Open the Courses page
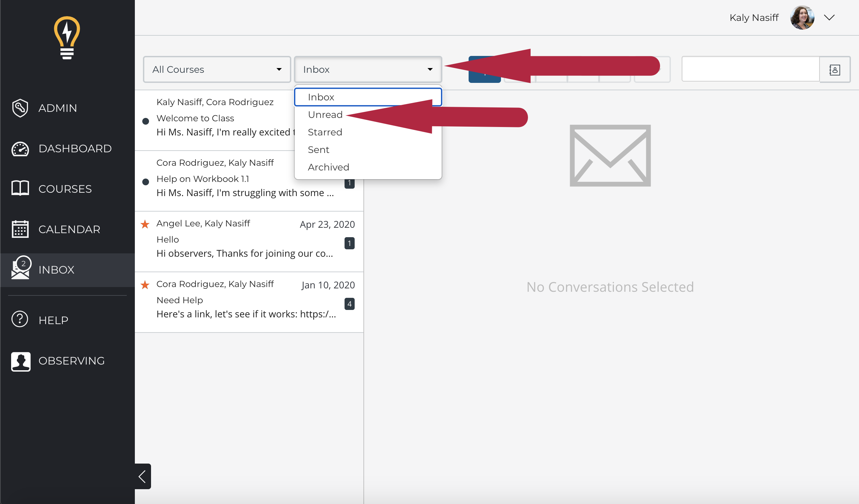 pos(67,189)
